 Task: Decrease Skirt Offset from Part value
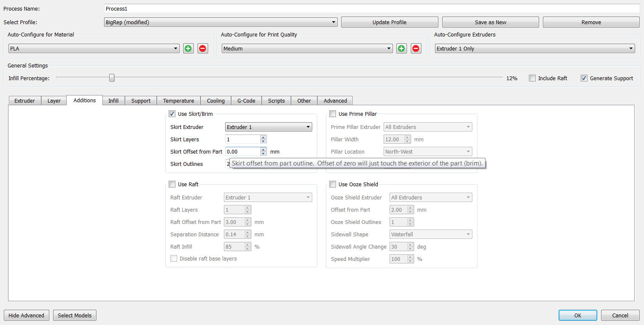[263, 154]
